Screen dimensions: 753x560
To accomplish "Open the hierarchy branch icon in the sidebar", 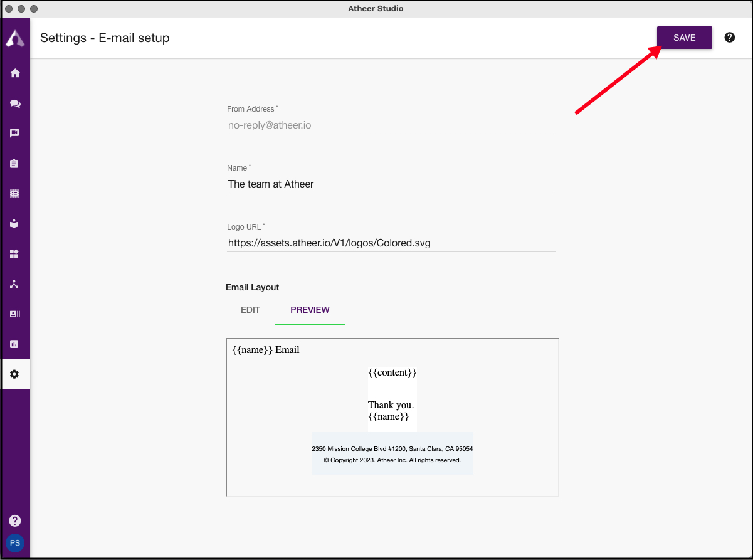I will pos(15,284).
